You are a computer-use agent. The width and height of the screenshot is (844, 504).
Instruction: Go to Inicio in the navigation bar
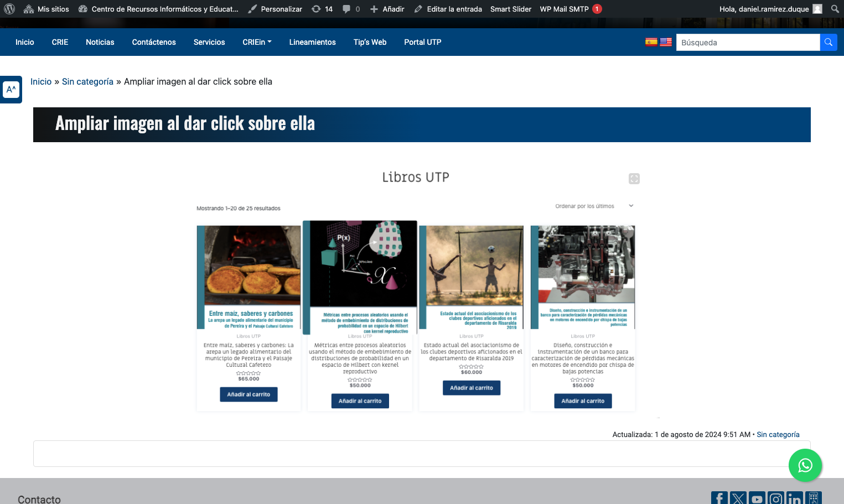25,42
